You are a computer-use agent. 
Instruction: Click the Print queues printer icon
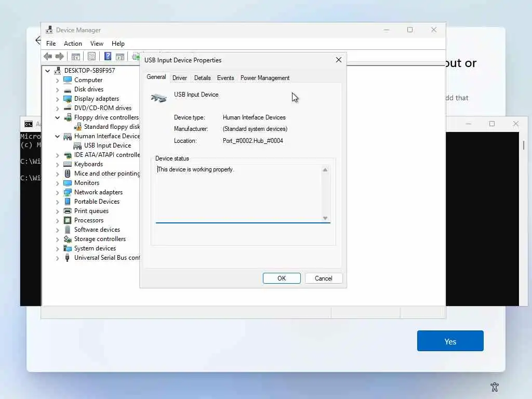[x=68, y=211]
